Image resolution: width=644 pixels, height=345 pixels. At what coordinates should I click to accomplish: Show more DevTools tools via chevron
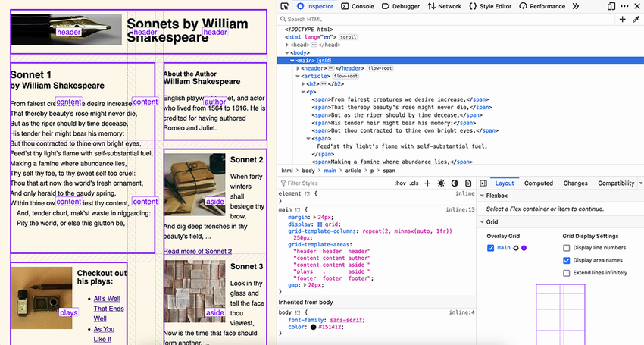pyautogui.click(x=574, y=6)
